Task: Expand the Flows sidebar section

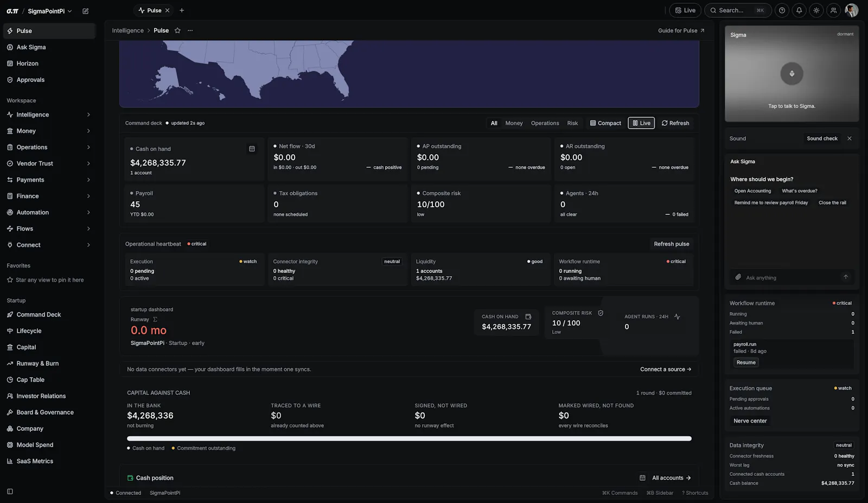Action: coord(49,228)
